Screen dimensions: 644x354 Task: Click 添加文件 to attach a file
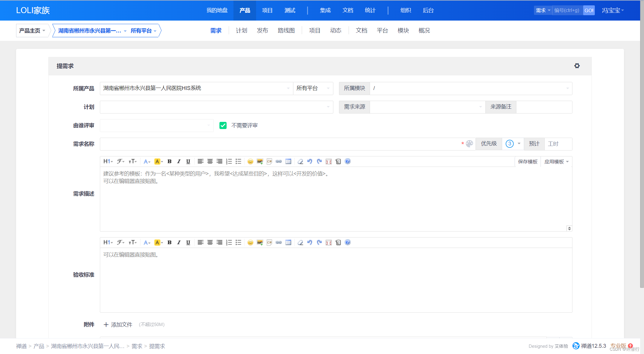pos(118,324)
